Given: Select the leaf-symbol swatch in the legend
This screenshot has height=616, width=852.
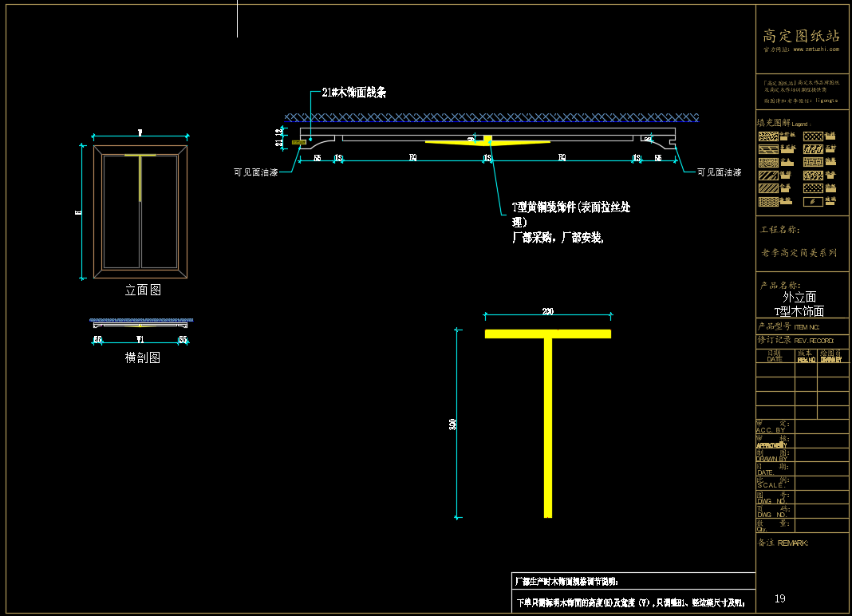Looking at the screenshot, I should click(x=813, y=202).
